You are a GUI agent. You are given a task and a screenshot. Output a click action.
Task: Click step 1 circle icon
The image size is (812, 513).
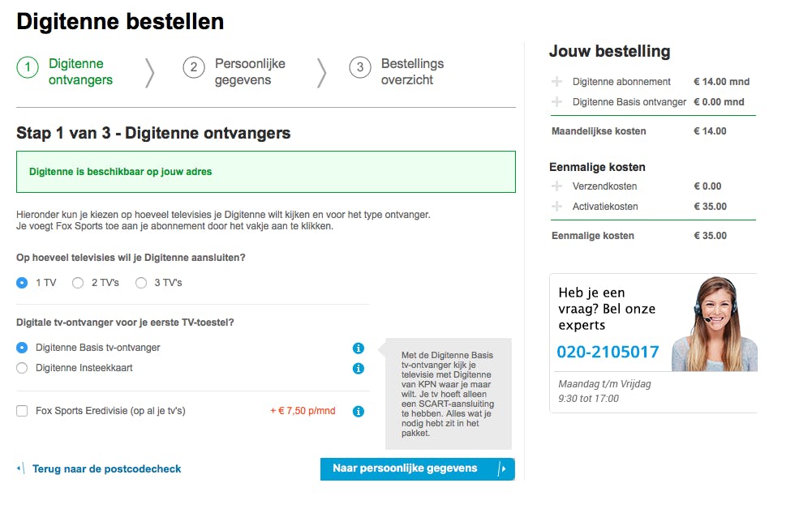coord(28,68)
